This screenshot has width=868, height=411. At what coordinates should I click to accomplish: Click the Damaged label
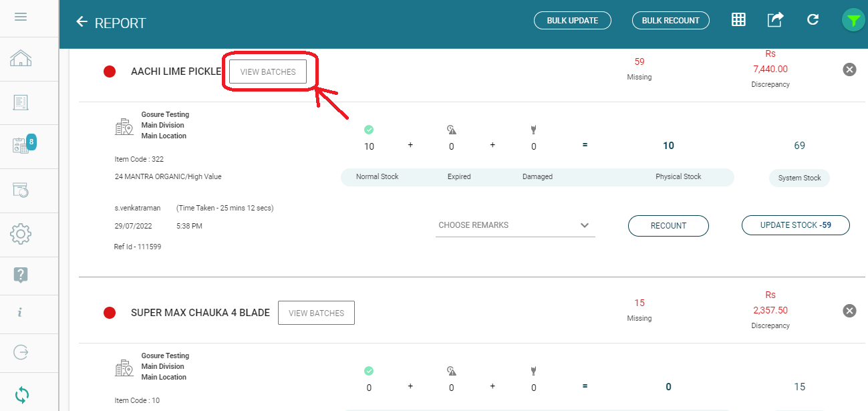click(537, 177)
